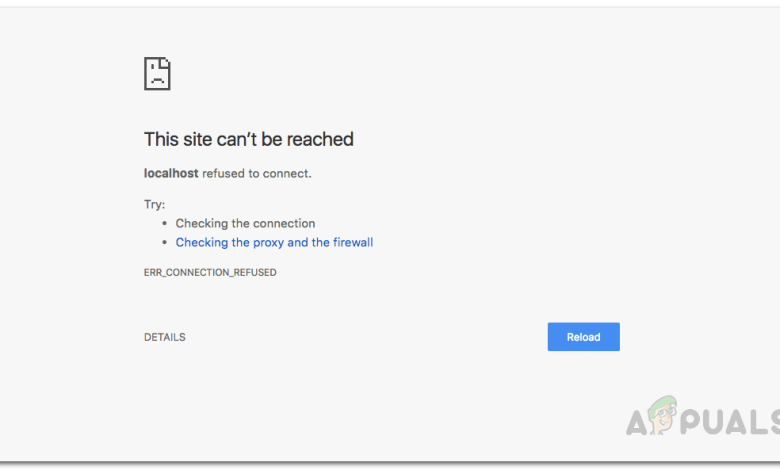Image resolution: width=780 pixels, height=470 pixels.
Task: Click the empty area left of Reload
Action: (x=400, y=337)
